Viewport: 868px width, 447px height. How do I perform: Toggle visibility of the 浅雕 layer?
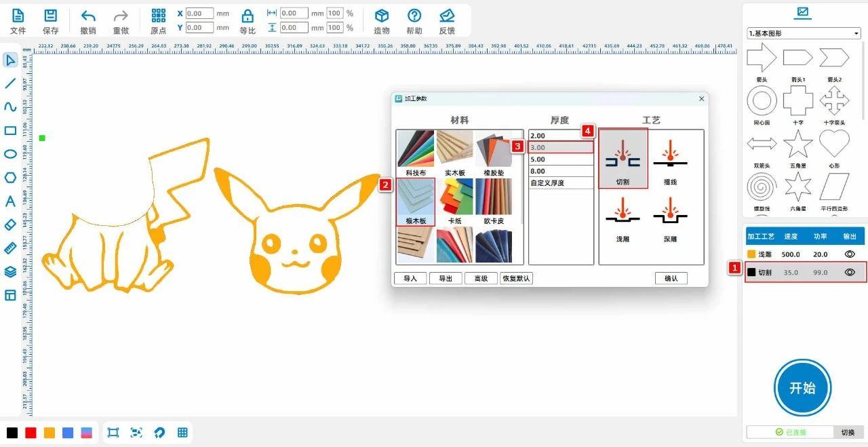pos(849,254)
